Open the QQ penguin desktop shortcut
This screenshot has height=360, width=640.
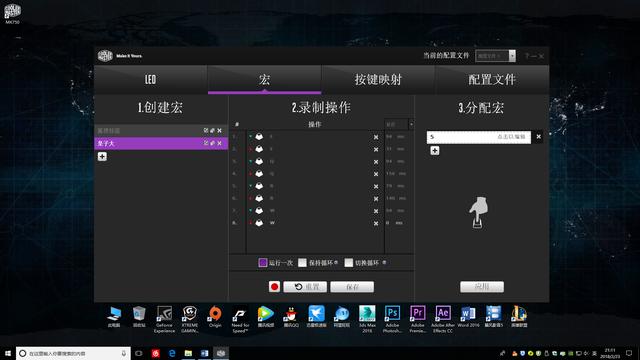coord(291,317)
